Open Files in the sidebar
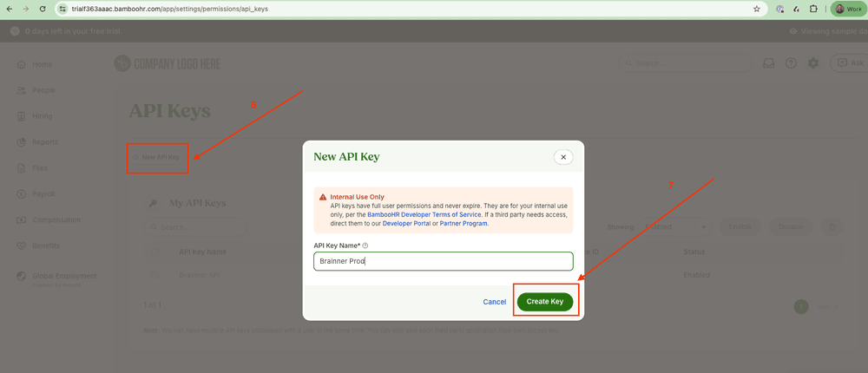This screenshot has height=373, width=868. point(40,168)
